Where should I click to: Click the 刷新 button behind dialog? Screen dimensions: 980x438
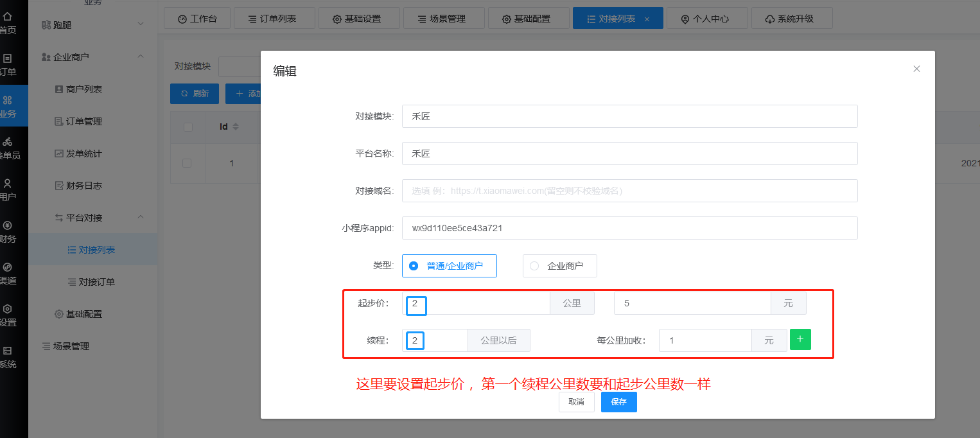point(195,94)
